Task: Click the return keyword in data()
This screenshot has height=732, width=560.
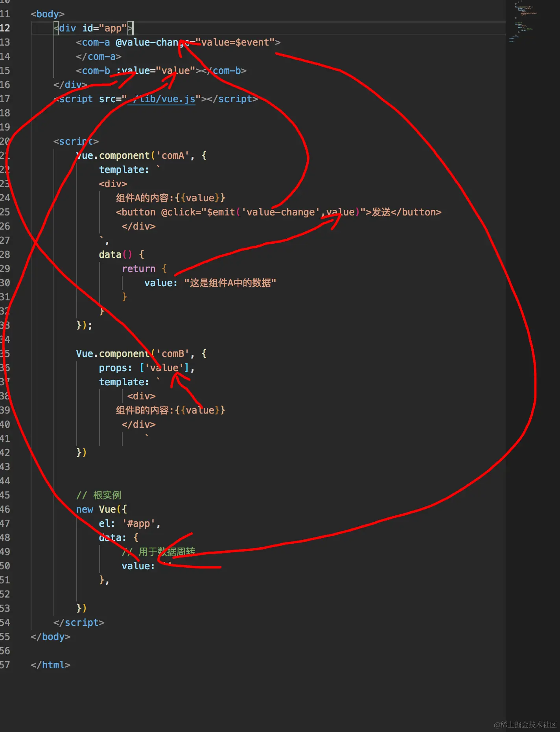Action: 139,269
